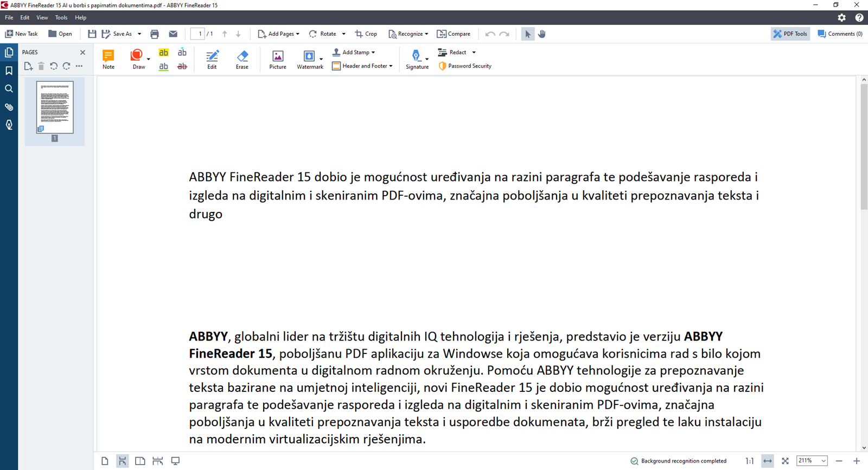868x470 pixels.
Task: Open the File menu
Action: (x=9, y=17)
